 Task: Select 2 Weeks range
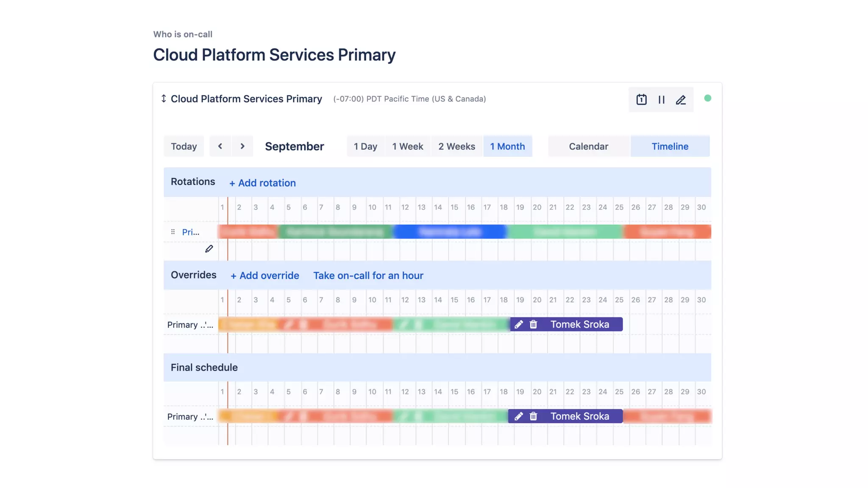click(x=456, y=146)
